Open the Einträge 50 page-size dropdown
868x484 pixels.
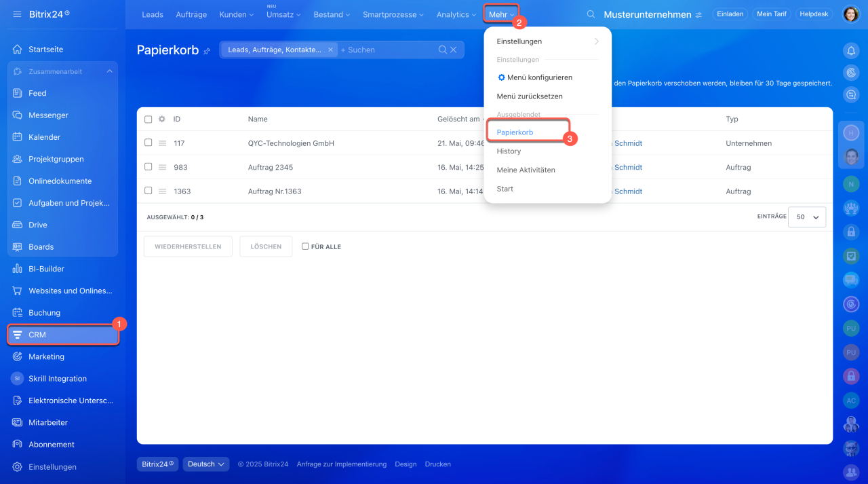(x=807, y=217)
